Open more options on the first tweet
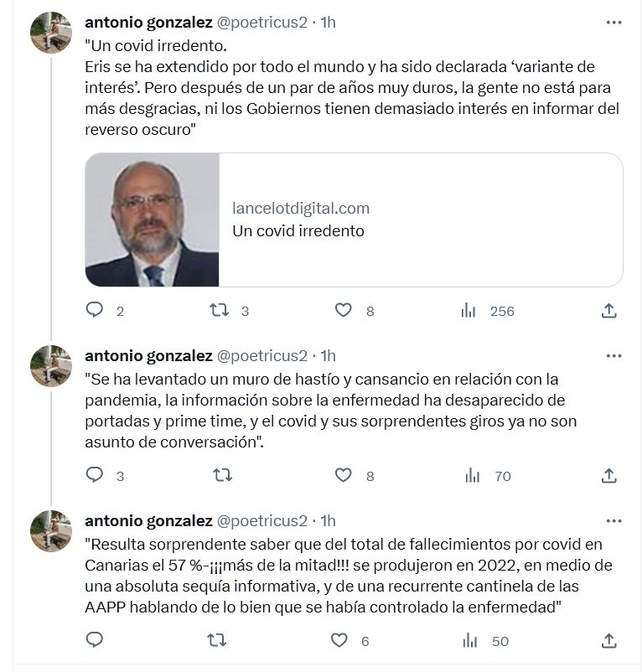This screenshot has width=642, height=672. 613,24
